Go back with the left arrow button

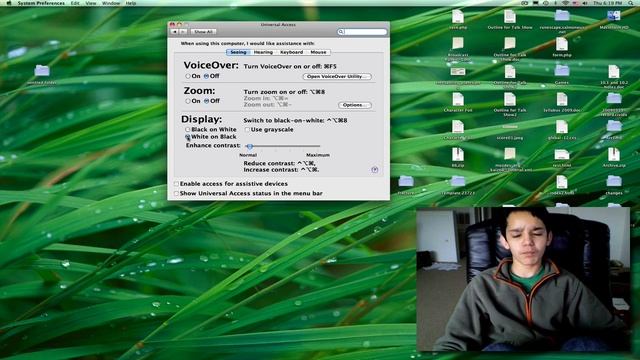pos(174,31)
